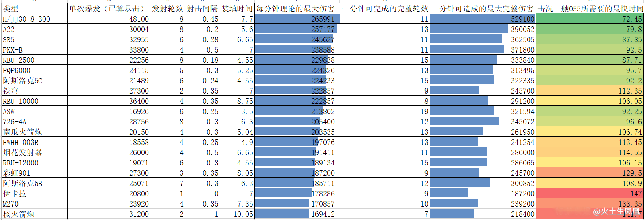Image resolution: width=644 pixels, height=220 pixels.
Task: Click the red cell showing 147
Action: point(590,194)
